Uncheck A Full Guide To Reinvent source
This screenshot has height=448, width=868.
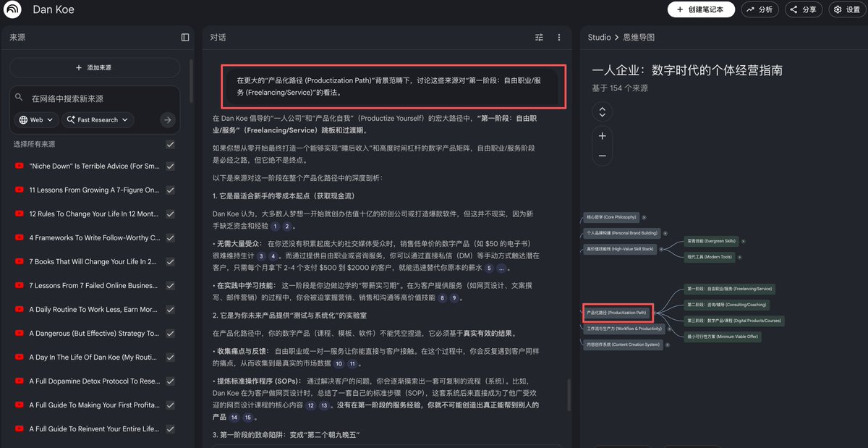click(x=170, y=428)
